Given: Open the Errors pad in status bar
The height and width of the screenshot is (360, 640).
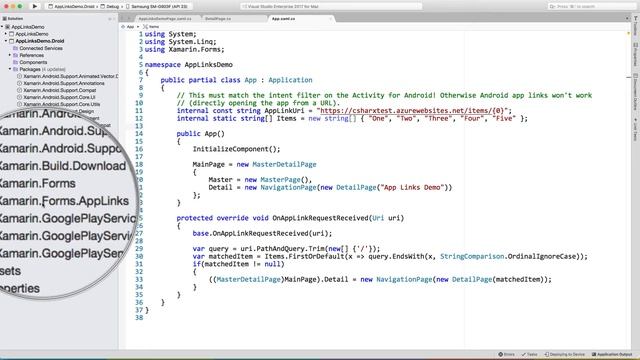Looking at the screenshot, I should tap(506, 354).
